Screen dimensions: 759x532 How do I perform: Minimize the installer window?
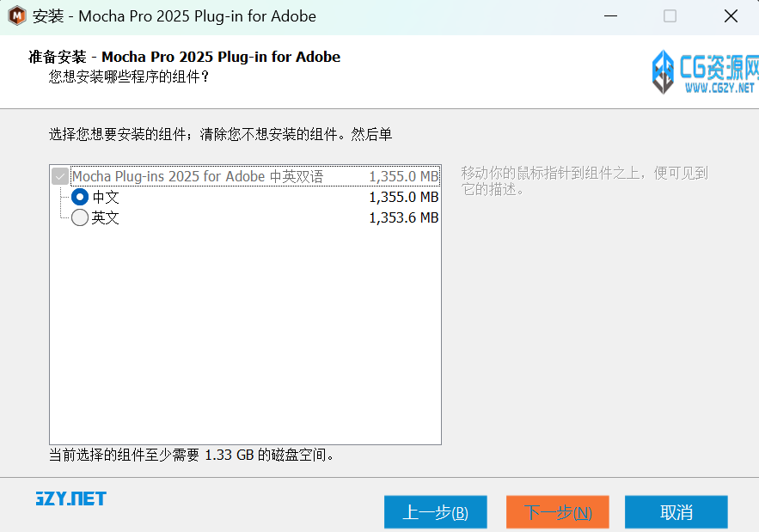coord(610,16)
